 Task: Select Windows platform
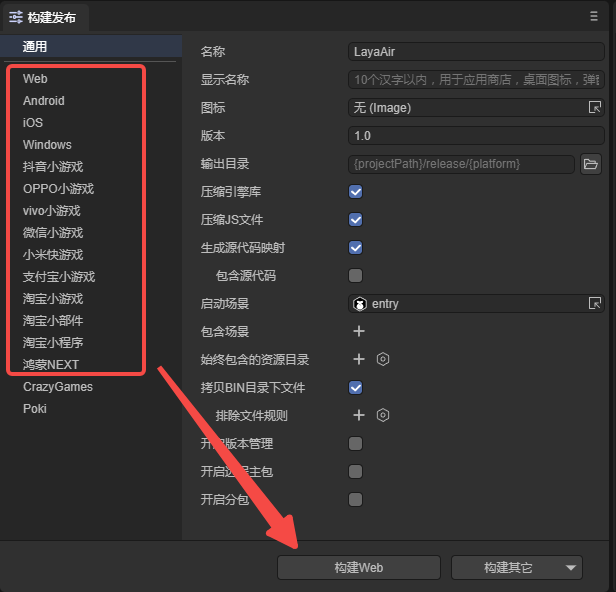[x=47, y=145]
